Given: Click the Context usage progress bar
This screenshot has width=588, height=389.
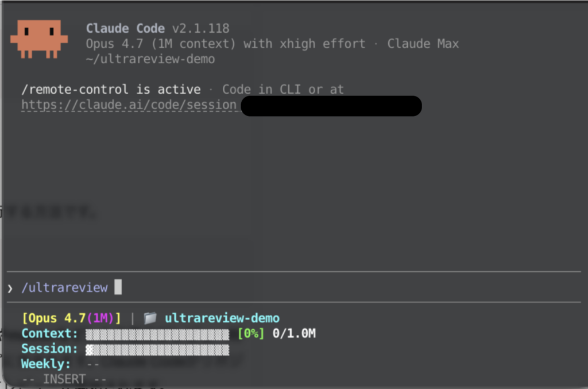Looking at the screenshot, I should (x=157, y=334).
